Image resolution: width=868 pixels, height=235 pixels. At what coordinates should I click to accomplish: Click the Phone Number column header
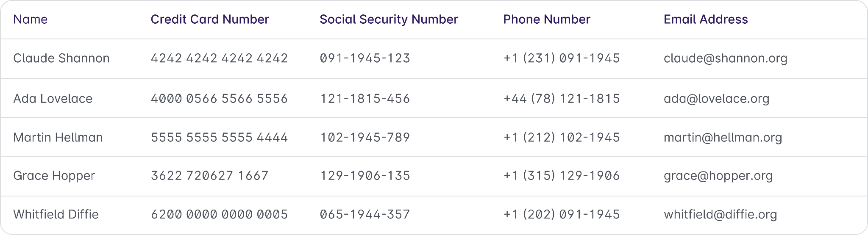click(546, 19)
